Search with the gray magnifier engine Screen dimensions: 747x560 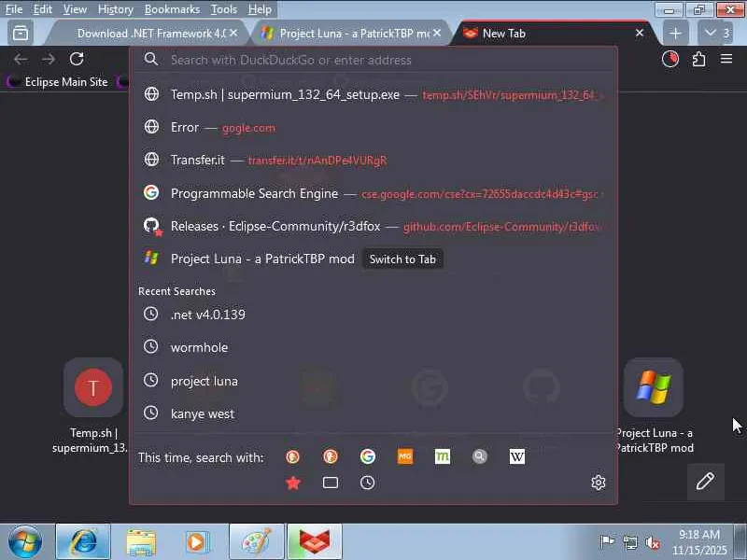click(x=480, y=456)
